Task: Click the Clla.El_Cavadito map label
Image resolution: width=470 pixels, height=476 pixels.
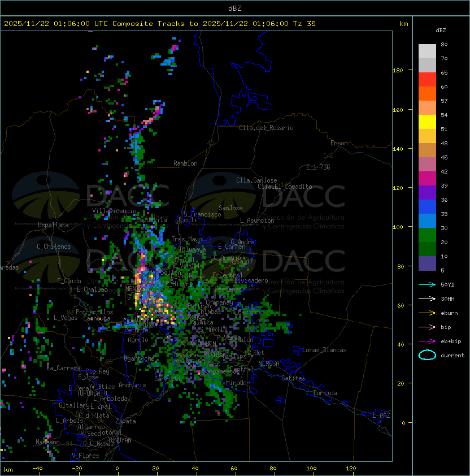Action: pyautogui.click(x=285, y=187)
